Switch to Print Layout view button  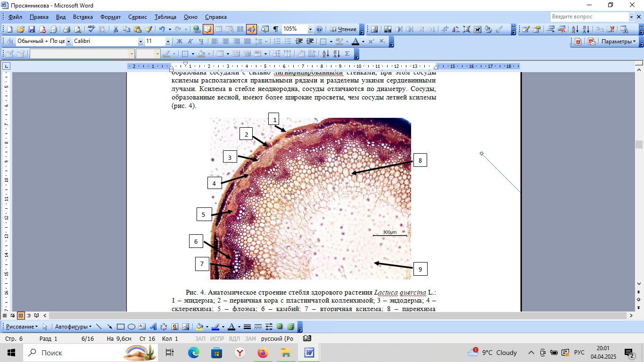coord(21,315)
